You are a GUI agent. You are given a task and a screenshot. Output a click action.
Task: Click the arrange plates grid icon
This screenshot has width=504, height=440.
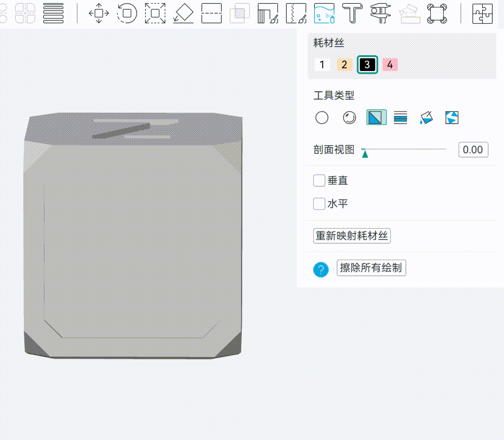tap(25, 13)
